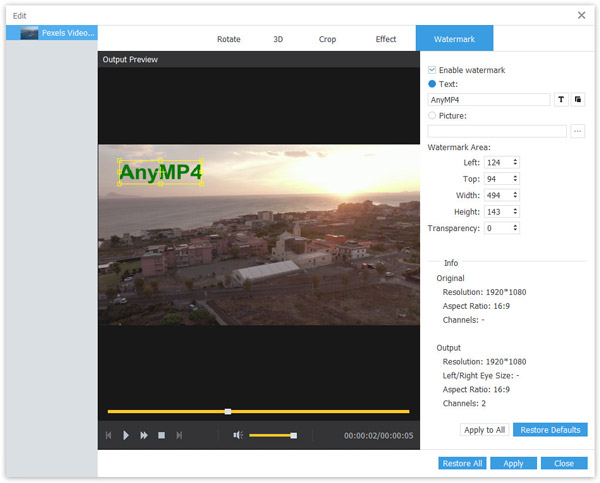The height and width of the screenshot is (483, 600).
Task: Decrease the Left value
Action: click(x=515, y=165)
